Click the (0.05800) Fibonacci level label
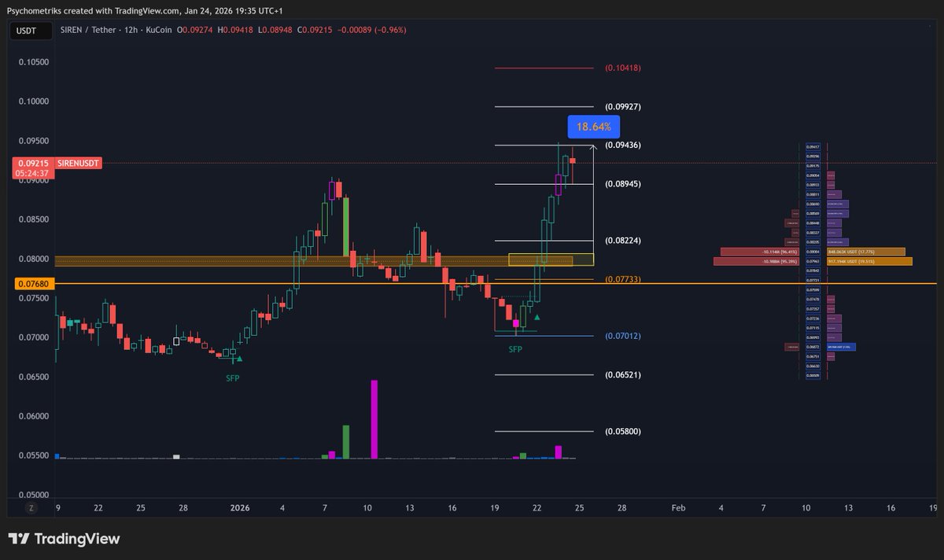Screen dimensions: 944x560 tap(622, 431)
